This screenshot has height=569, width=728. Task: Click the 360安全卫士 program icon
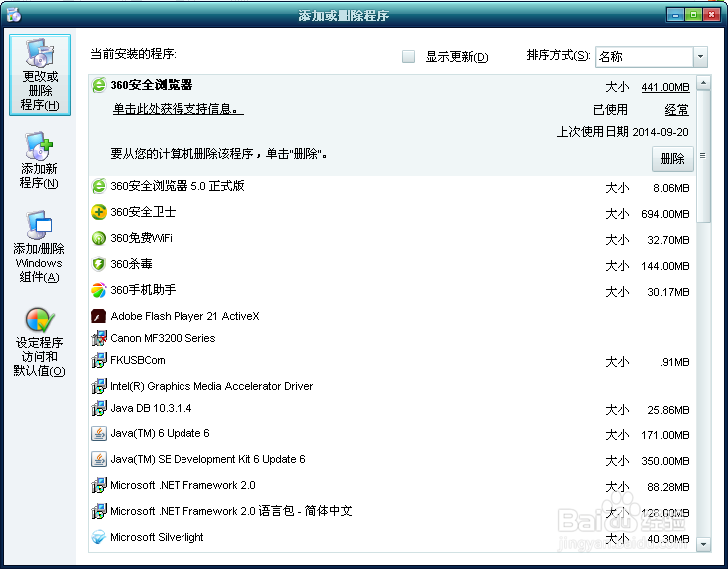(x=99, y=212)
